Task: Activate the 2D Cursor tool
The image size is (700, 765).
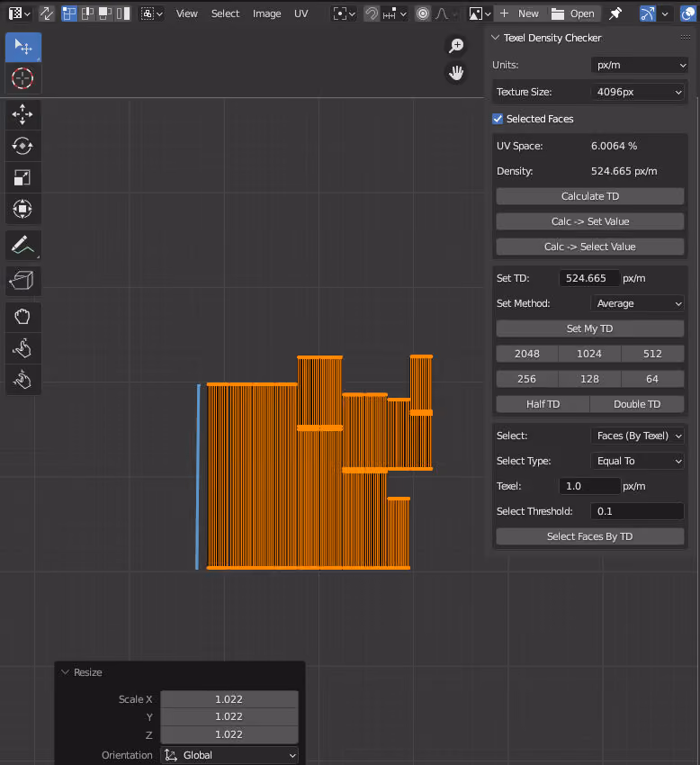Action: coord(22,78)
